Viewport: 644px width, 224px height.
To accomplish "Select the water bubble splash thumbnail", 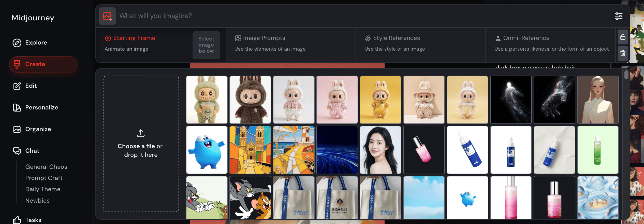I will [598, 198].
